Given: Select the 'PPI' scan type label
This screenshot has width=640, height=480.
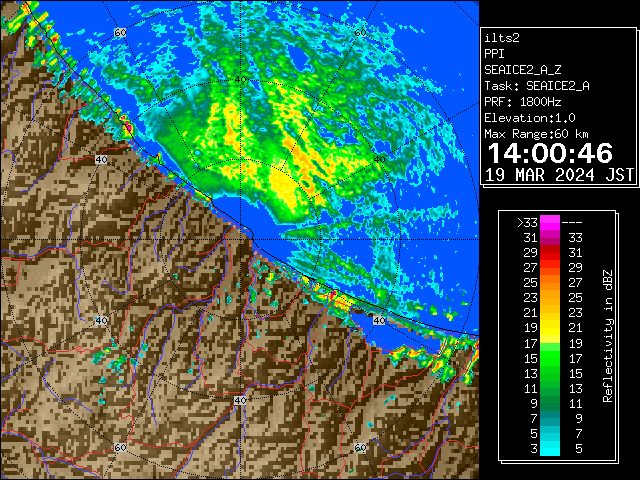Looking at the screenshot, I should pos(494,54).
